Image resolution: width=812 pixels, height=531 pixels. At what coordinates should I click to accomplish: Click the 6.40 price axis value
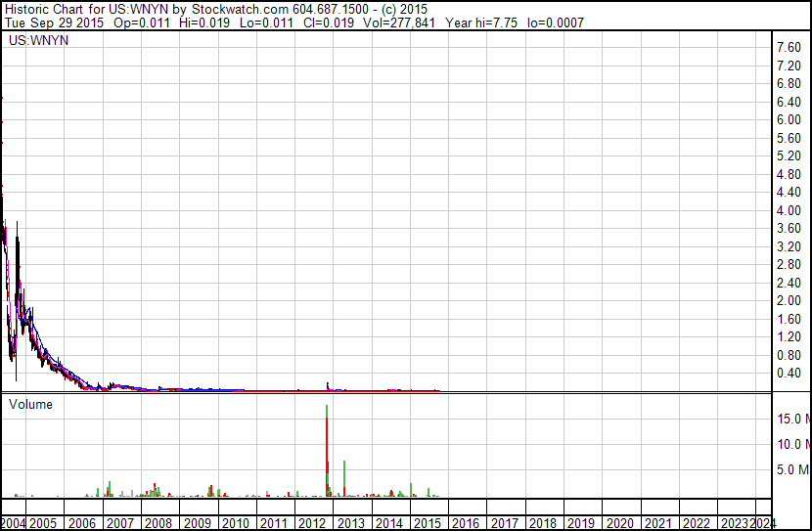pos(789,102)
